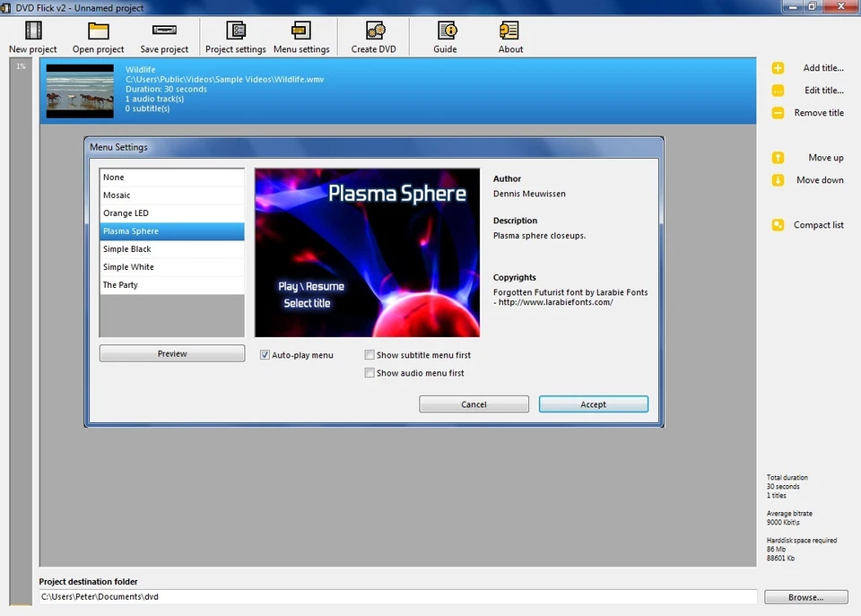Screen dimensions: 861x616
Task: Click the About toolbar button
Action: pos(509,36)
